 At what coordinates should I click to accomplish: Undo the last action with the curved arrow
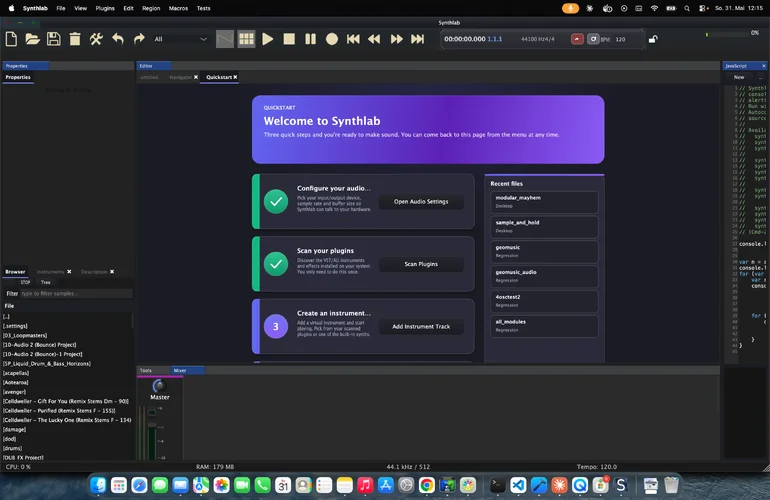pyautogui.click(x=118, y=39)
